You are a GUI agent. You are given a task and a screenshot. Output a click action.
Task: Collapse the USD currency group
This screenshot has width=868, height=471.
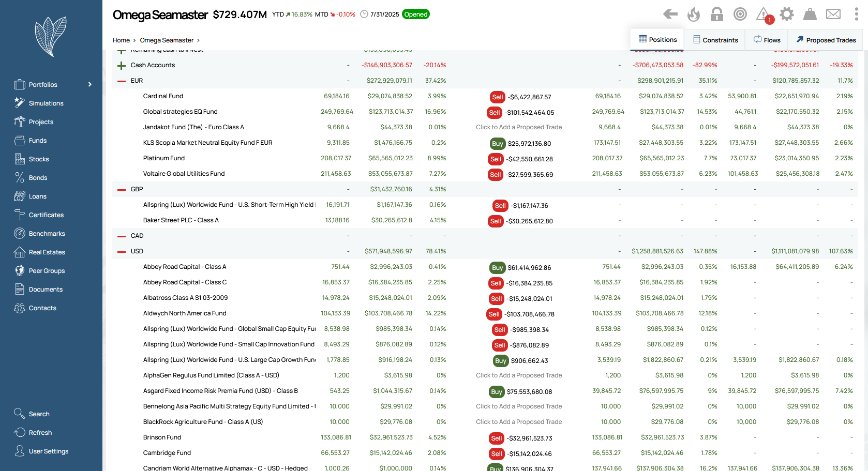[122, 252]
